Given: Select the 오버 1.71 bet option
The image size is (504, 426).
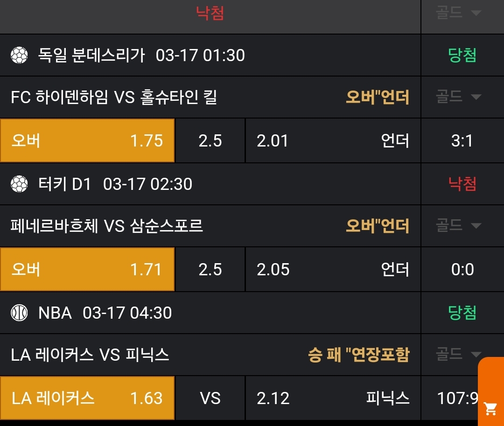Looking at the screenshot, I should click(87, 270).
